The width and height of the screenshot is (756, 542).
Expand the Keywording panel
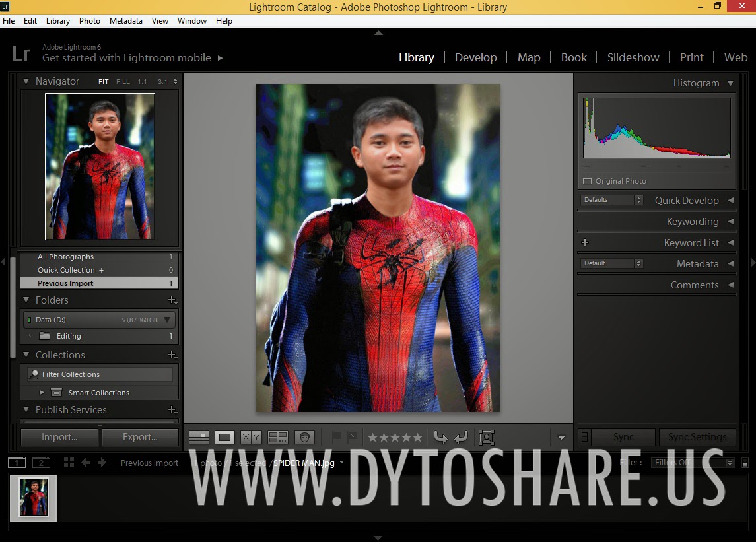[x=731, y=221]
